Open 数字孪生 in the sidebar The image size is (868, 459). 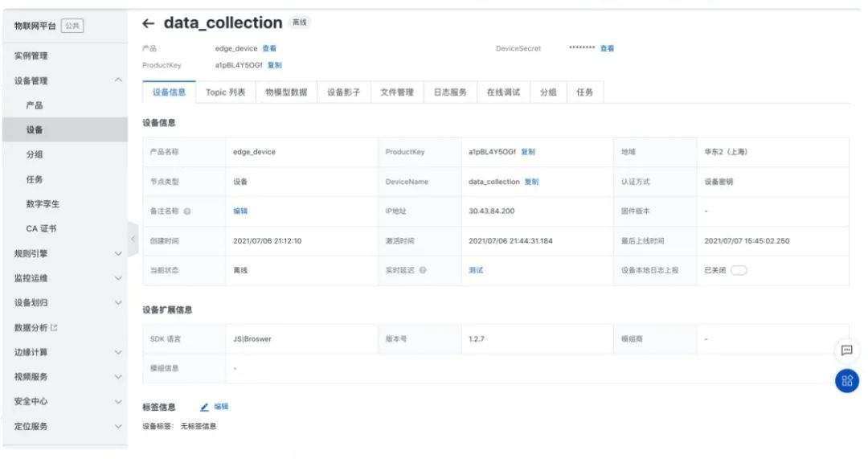click(x=43, y=203)
